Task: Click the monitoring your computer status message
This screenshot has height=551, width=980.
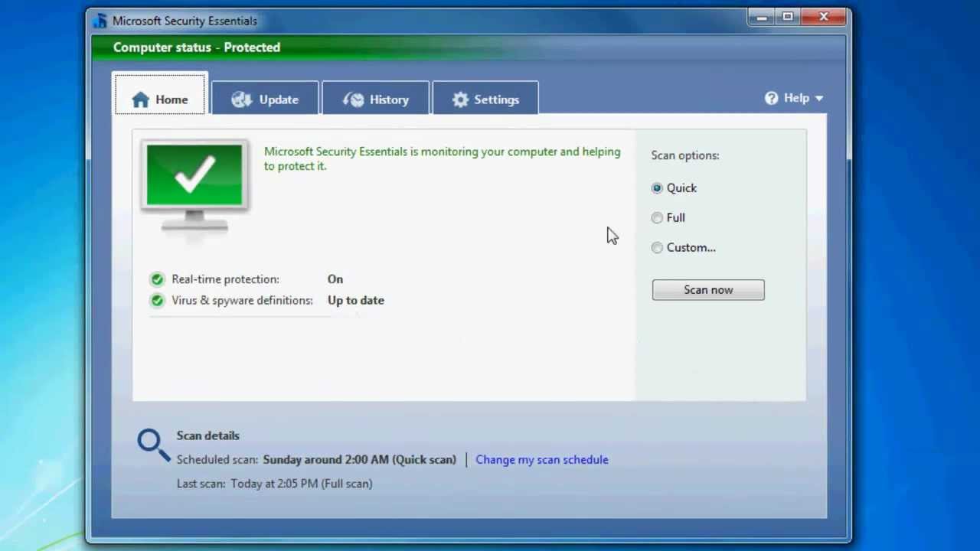Action: (x=443, y=158)
